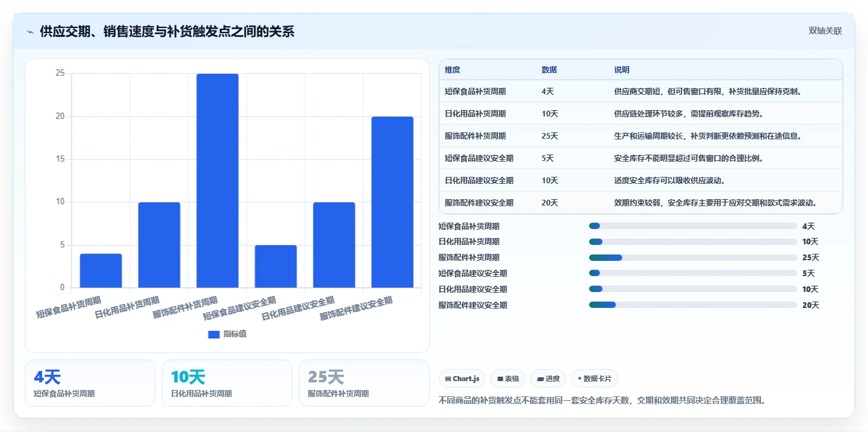868x432 pixels.
Task: Click the 25天 data card for 服饰配件补货周期
Action: click(x=364, y=383)
